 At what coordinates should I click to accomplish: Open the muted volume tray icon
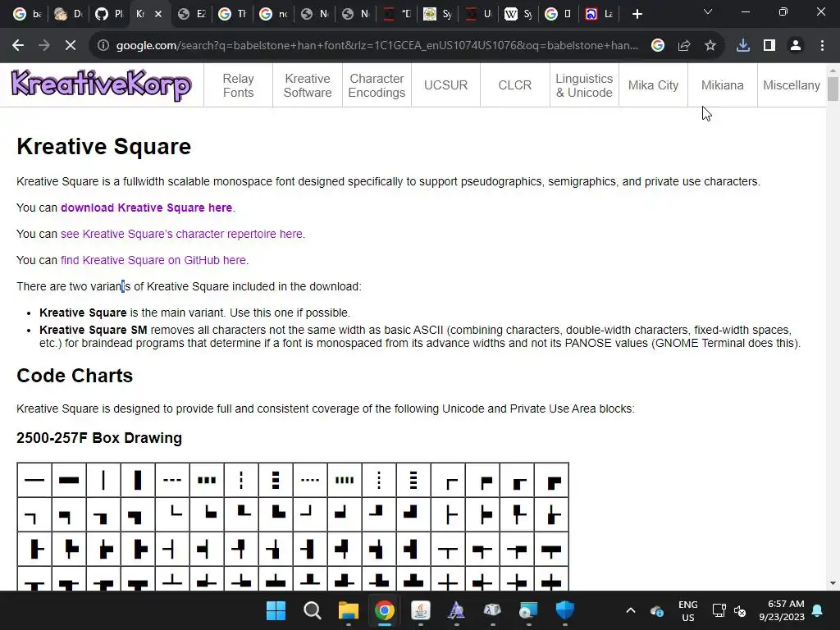(741, 610)
